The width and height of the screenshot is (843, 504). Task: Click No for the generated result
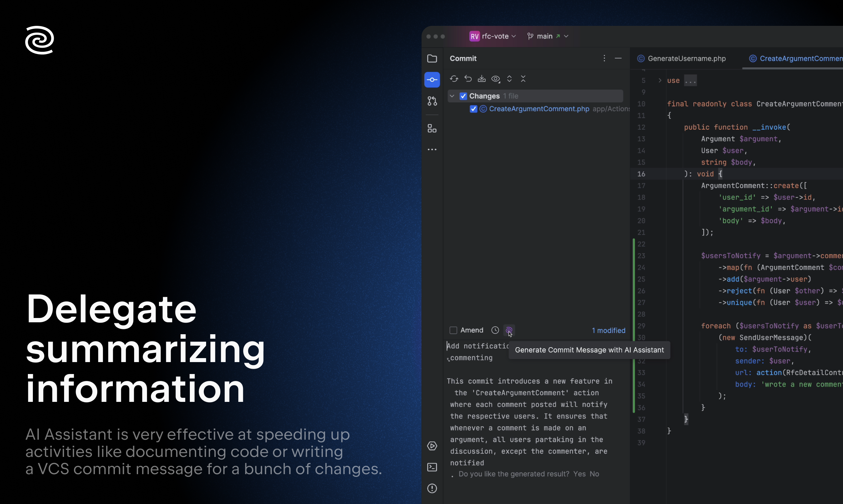(x=594, y=474)
